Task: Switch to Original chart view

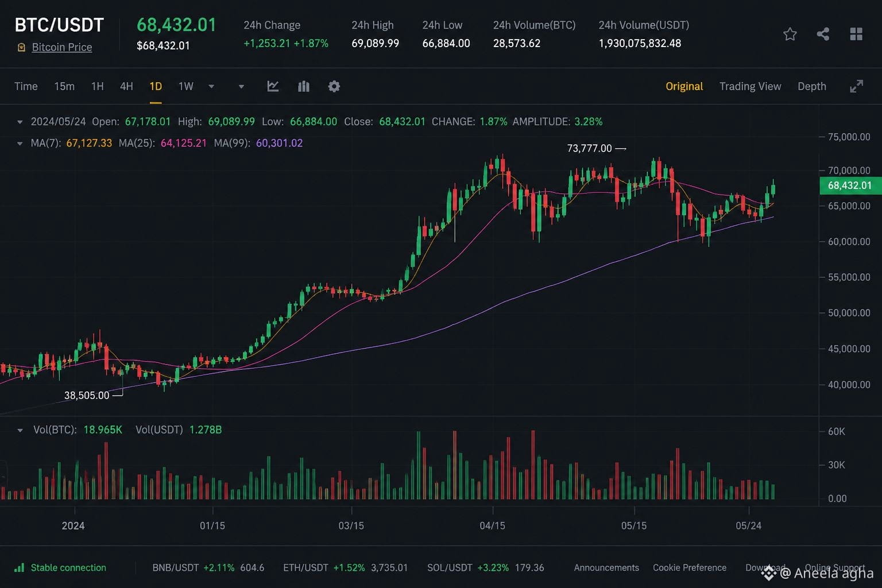Action: point(684,86)
